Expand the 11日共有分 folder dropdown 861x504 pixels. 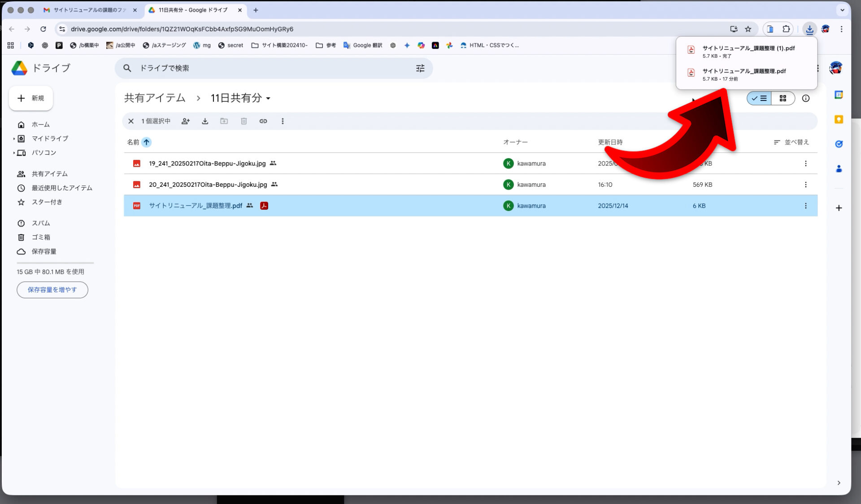(x=268, y=98)
